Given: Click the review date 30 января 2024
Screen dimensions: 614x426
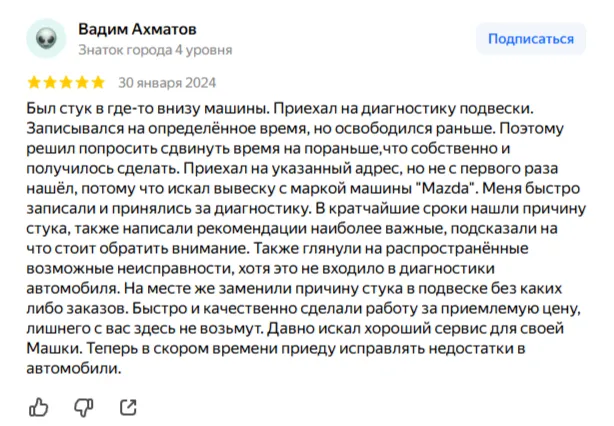Looking at the screenshot, I should tap(167, 82).
